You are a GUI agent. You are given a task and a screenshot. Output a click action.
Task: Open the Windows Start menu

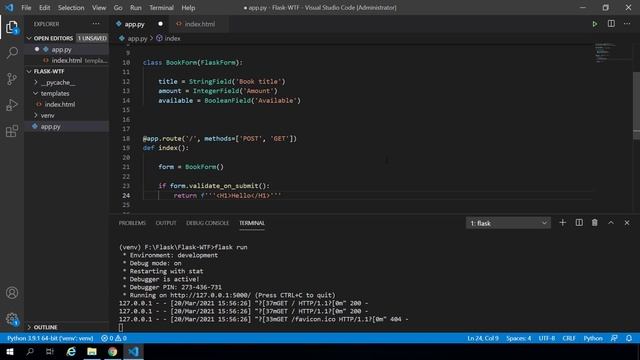(x=10, y=351)
